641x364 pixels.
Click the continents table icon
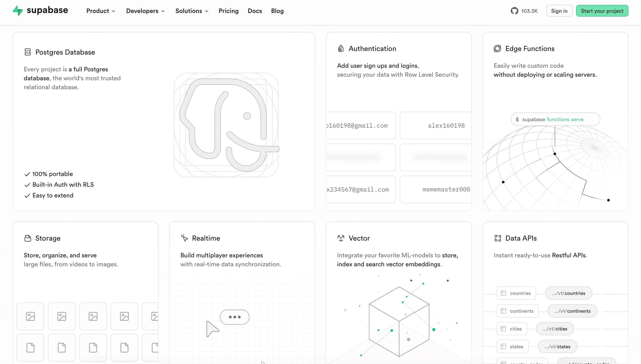tap(503, 311)
